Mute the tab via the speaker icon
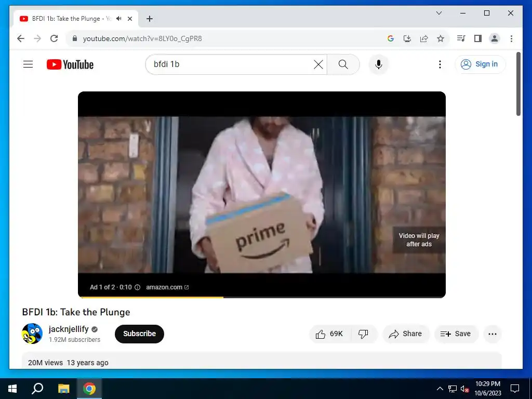 tap(119, 19)
